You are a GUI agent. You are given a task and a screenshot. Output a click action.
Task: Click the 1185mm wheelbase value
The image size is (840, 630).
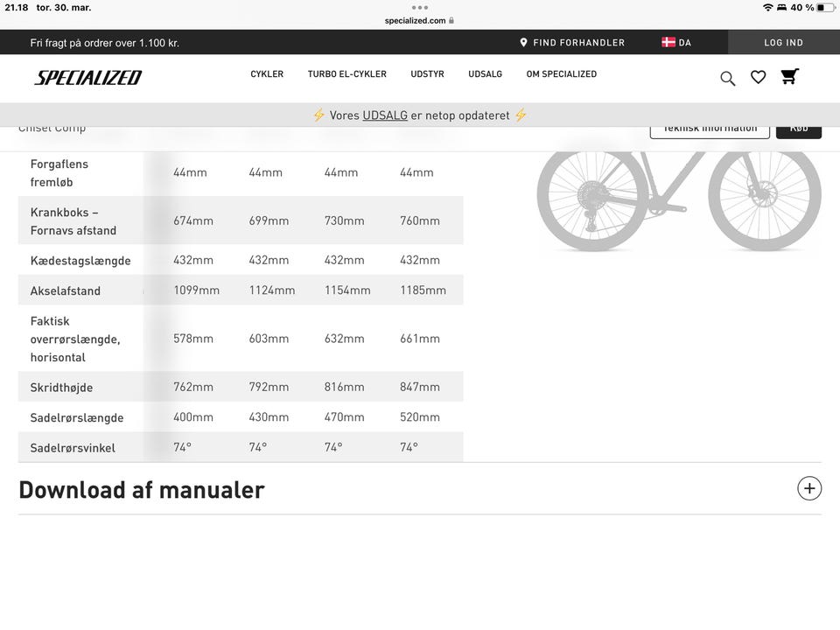423,290
